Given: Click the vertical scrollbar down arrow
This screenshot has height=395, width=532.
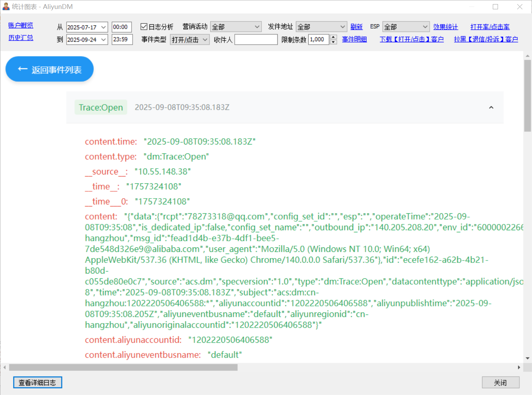Looking at the screenshot, I should point(528,358).
